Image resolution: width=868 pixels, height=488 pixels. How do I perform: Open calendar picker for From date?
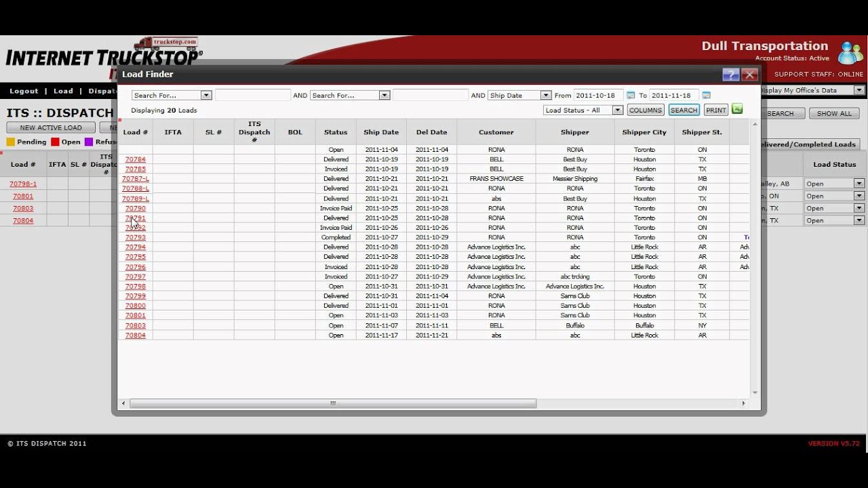tap(631, 96)
